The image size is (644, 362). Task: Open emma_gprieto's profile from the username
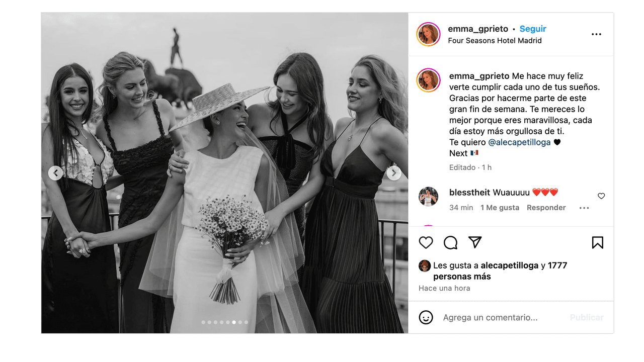[x=478, y=29]
